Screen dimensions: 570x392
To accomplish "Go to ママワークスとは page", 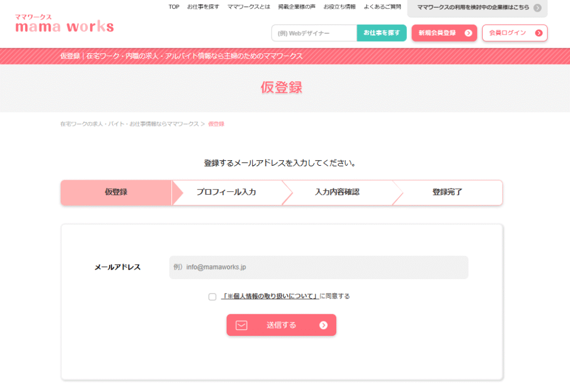I will click(249, 7).
